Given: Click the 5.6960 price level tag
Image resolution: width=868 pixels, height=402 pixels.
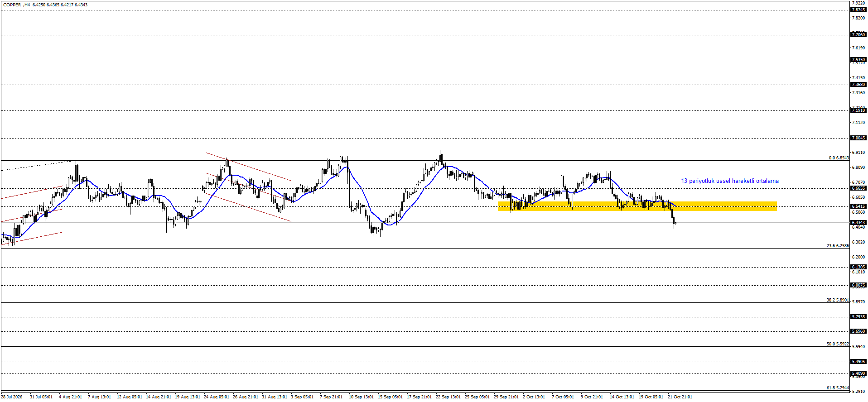Looking at the screenshot, I should pyautogui.click(x=858, y=331).
